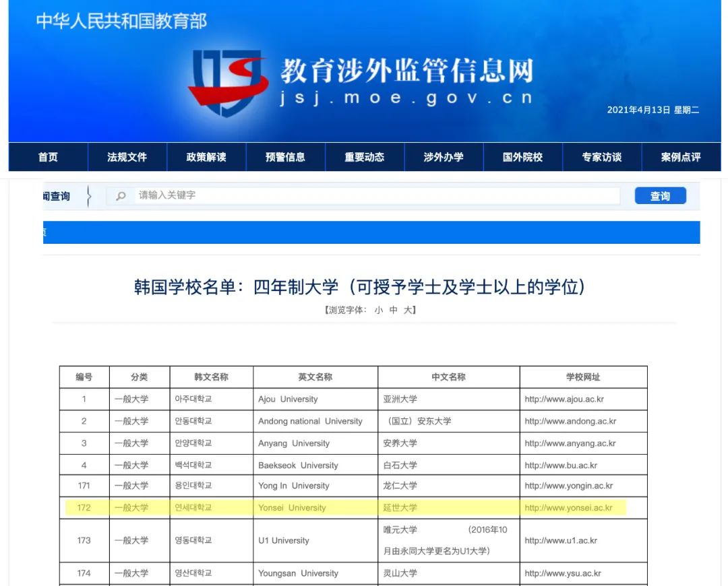Open 专家访谈 navigation tab

[602, 157]
